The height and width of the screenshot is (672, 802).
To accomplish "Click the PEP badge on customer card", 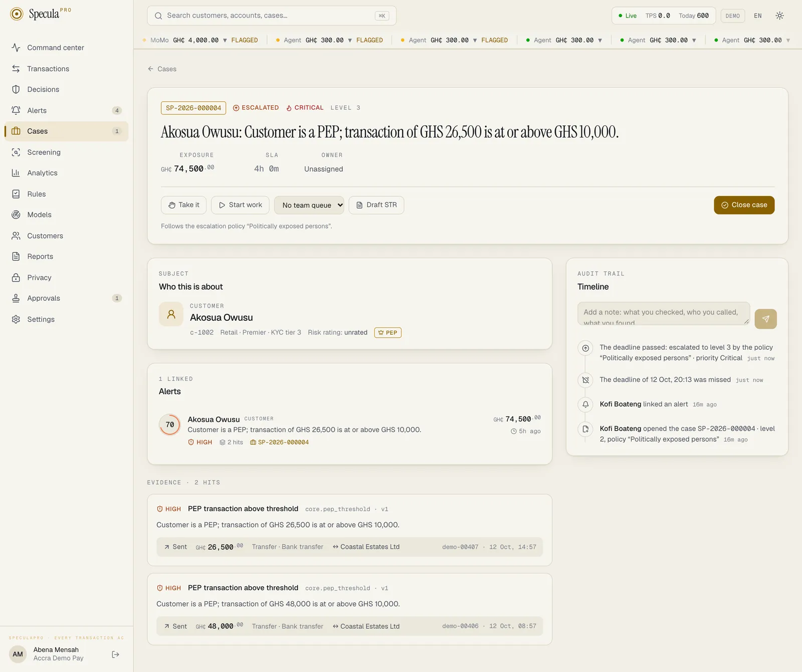I will point(388,333).
